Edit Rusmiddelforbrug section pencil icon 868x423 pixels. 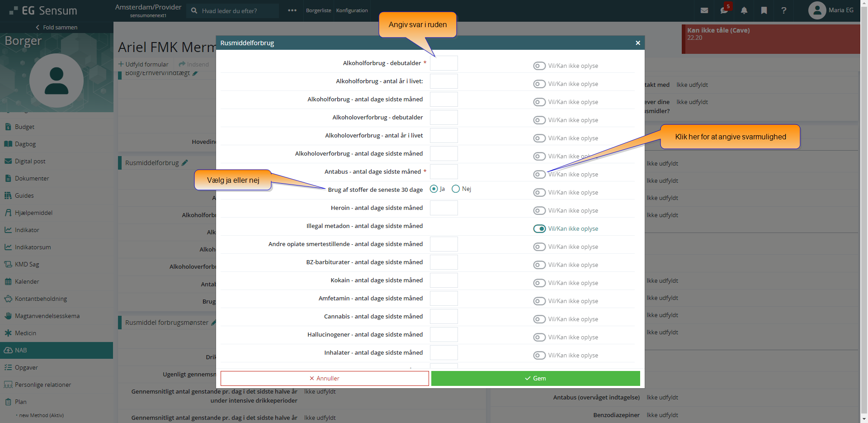click(x=184, y=163)
